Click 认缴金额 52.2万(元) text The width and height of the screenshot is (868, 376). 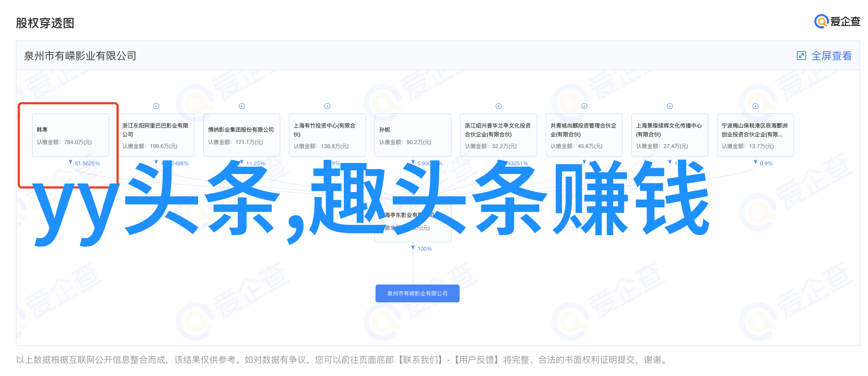click(491, 146)
